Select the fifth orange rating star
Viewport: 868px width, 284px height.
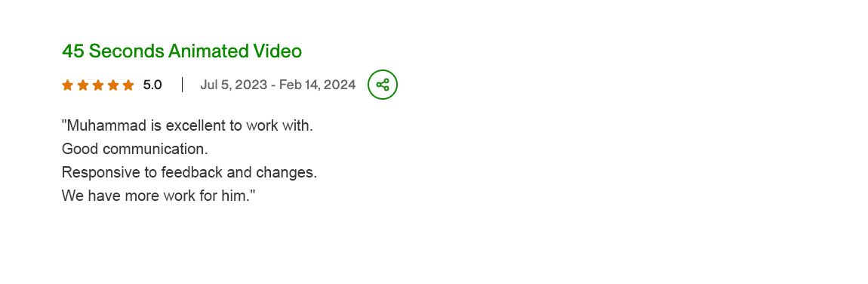pyautogui.click(x=128, y=85)
